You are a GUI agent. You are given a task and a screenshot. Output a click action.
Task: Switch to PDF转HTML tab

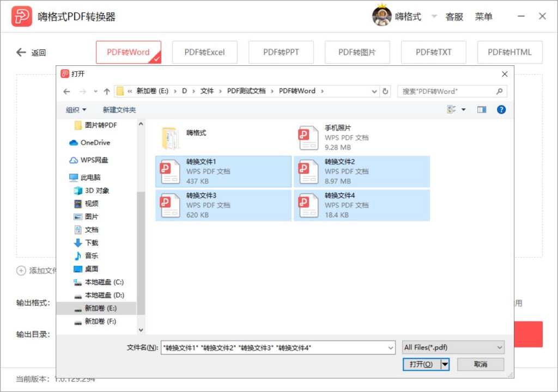(x=510, y=52)
